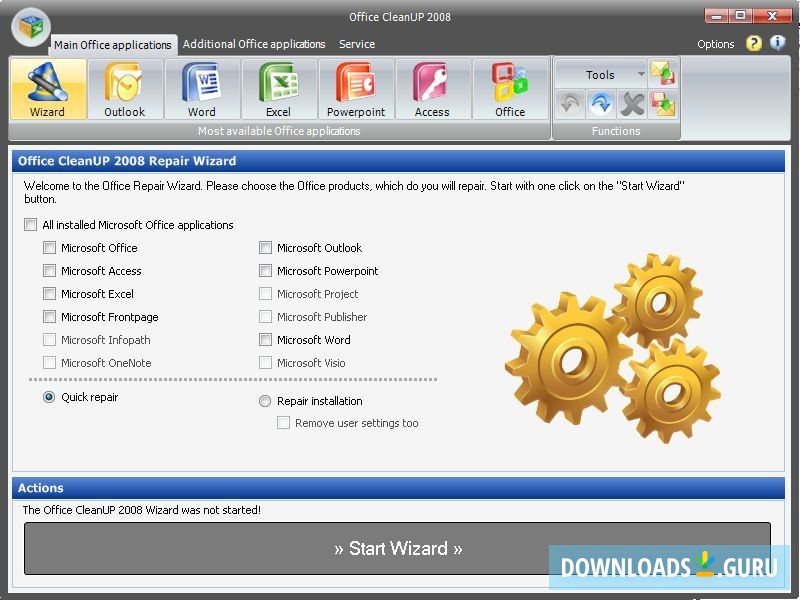Click the lower envelope arrow icon
This screenshot has width=800, height=600.
pyautogui.click(x=663, y=104)
